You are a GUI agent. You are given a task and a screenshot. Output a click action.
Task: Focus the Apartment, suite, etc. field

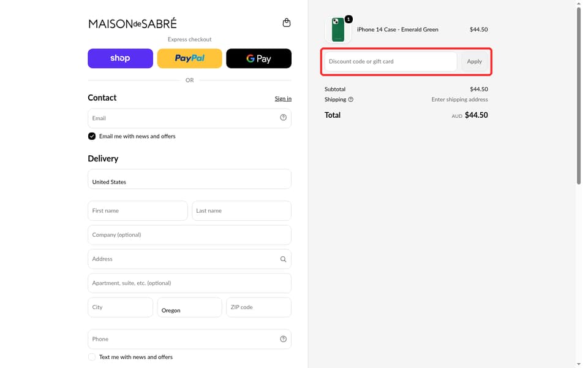click(189, 283)
